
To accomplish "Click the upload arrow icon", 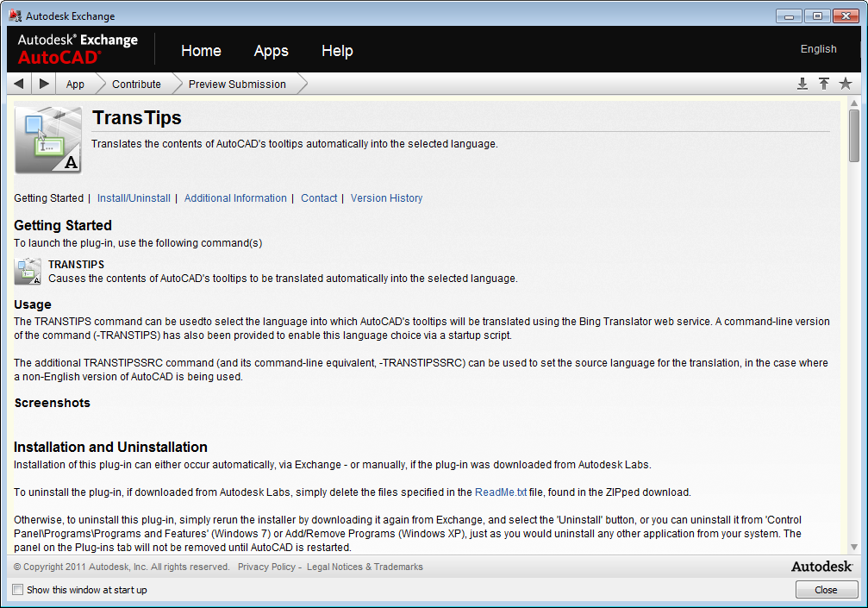I will [x=824, y=84].
